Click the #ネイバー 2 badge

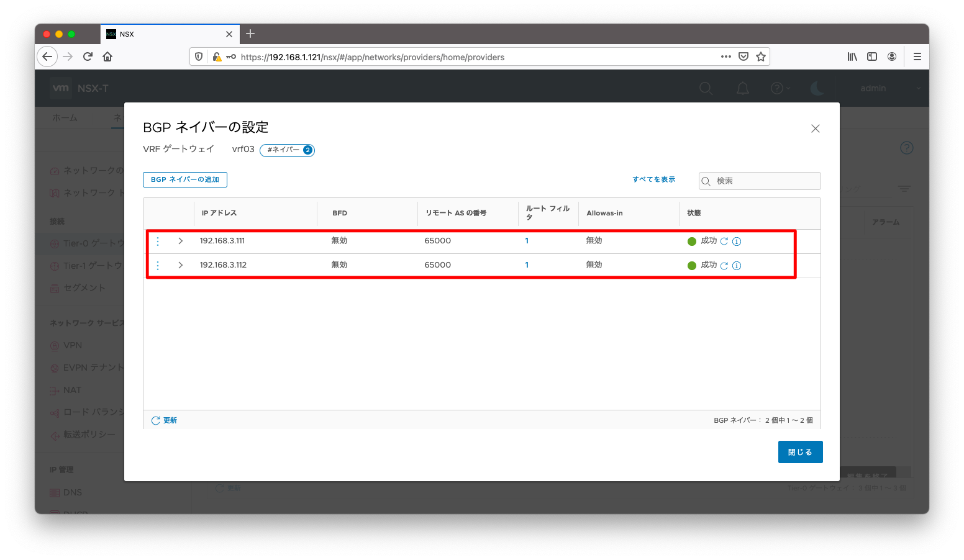point(288,150)
